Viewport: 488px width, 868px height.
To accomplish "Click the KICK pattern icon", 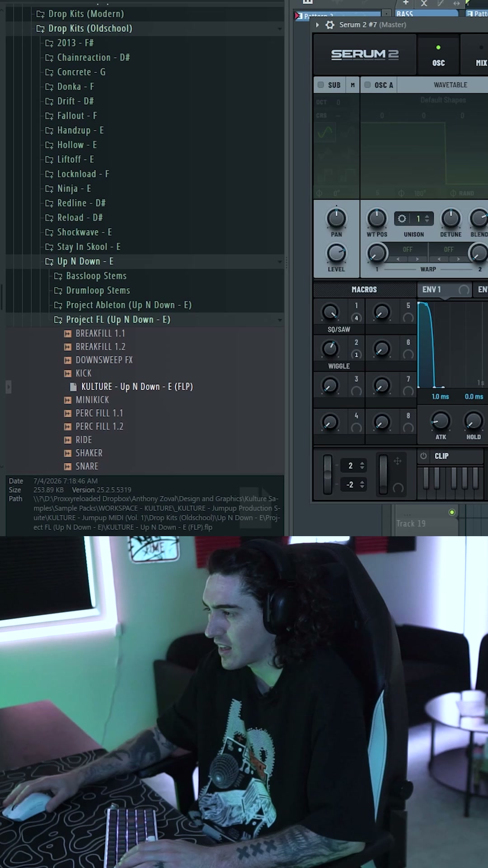I will [x=68, y=373].
